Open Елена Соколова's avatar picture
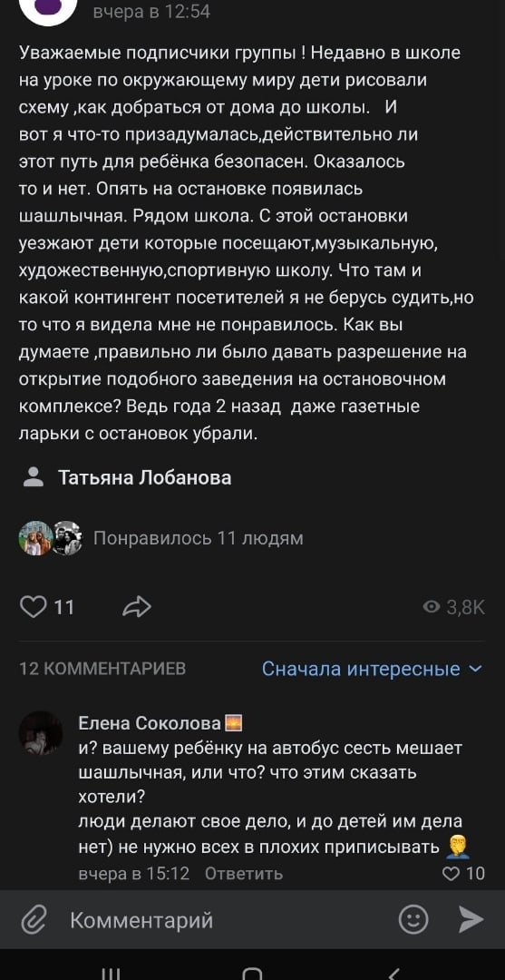The width and height of the screenshot is (505, 980). click(x=41, y=732)
